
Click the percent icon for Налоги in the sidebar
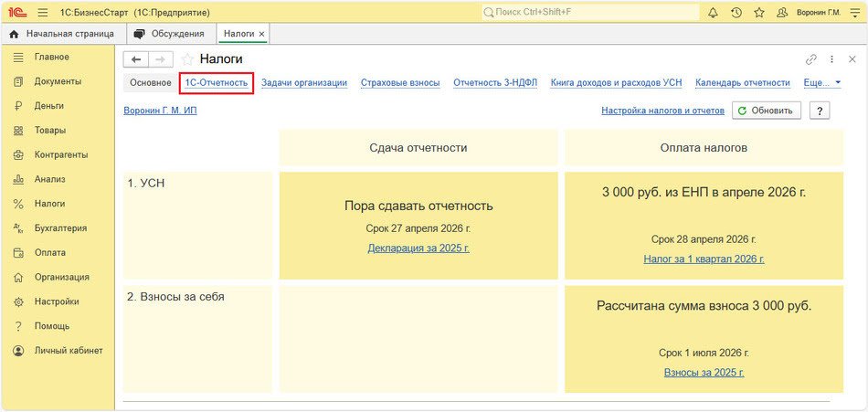pyautogui.click(x=18, y=204)
